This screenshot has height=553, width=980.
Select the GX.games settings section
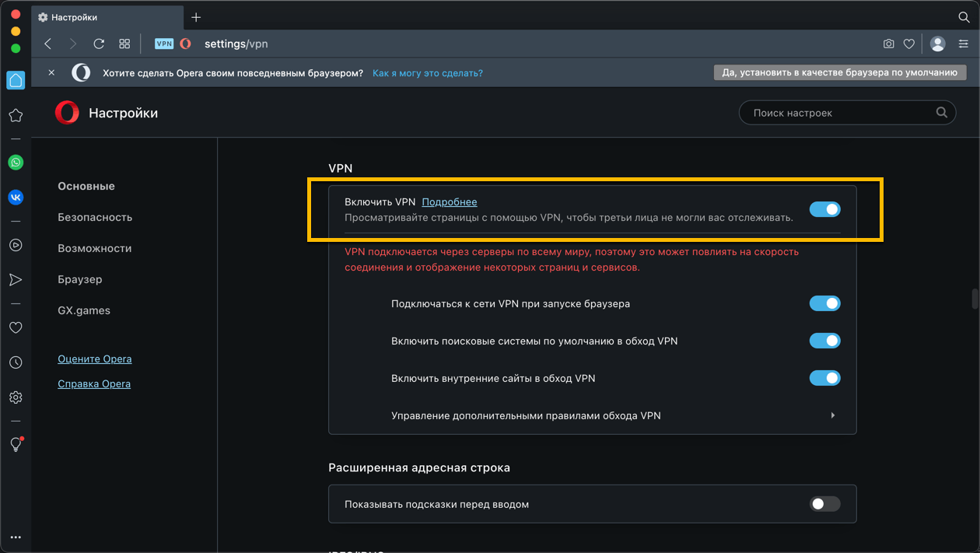tap(84, 310)
